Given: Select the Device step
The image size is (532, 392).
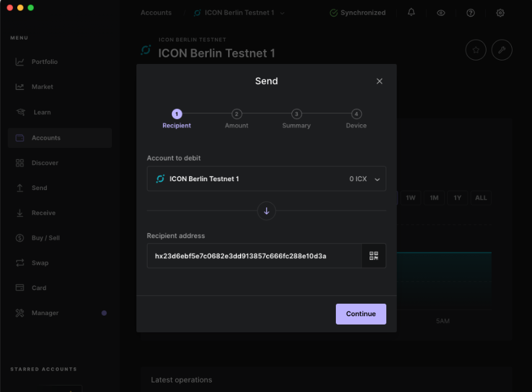Looking at the screenshot, I should click(356, 118).
